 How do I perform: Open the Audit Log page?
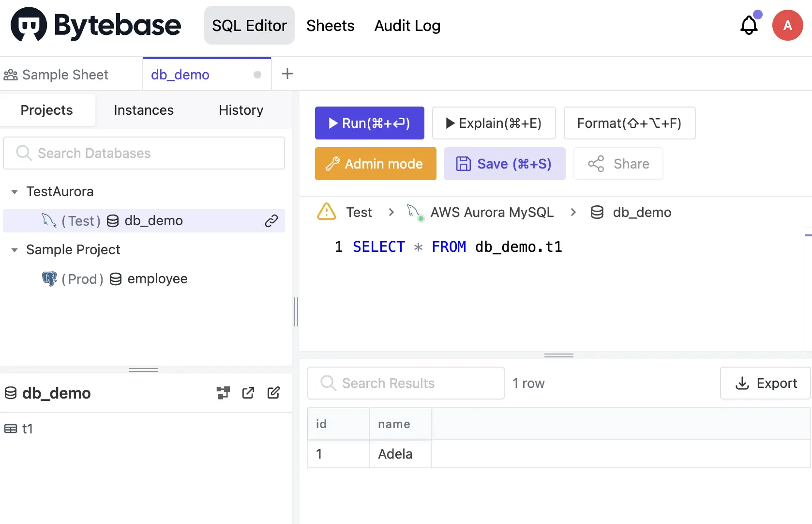[x=407, y=25]
